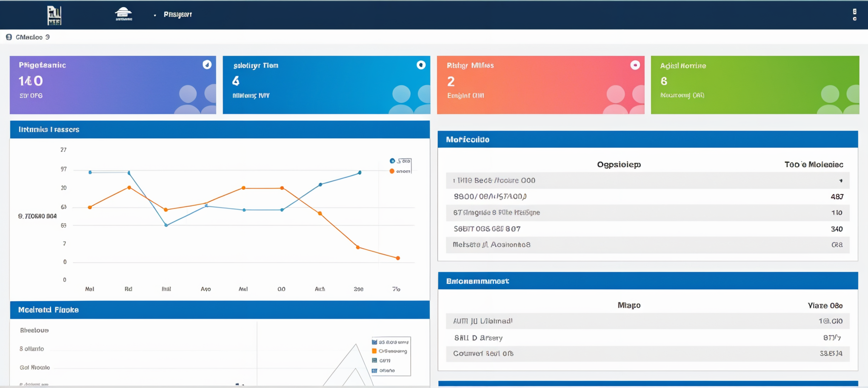Toggle the blue series in the line chart legend
The height and width of the screenshot is (388, 868).
(392, 161)
